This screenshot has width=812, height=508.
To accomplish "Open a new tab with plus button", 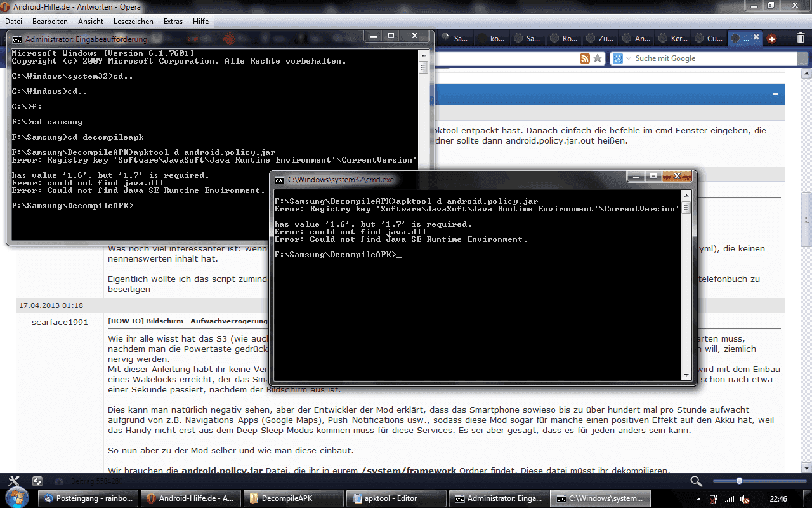I will coord(771,39).
